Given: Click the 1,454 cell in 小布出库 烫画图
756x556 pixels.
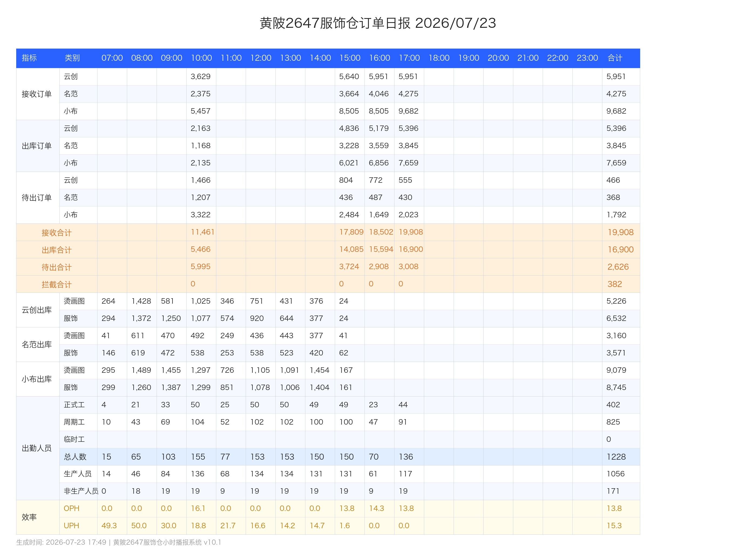Looking at the screenshot, I should coord(319,370).
